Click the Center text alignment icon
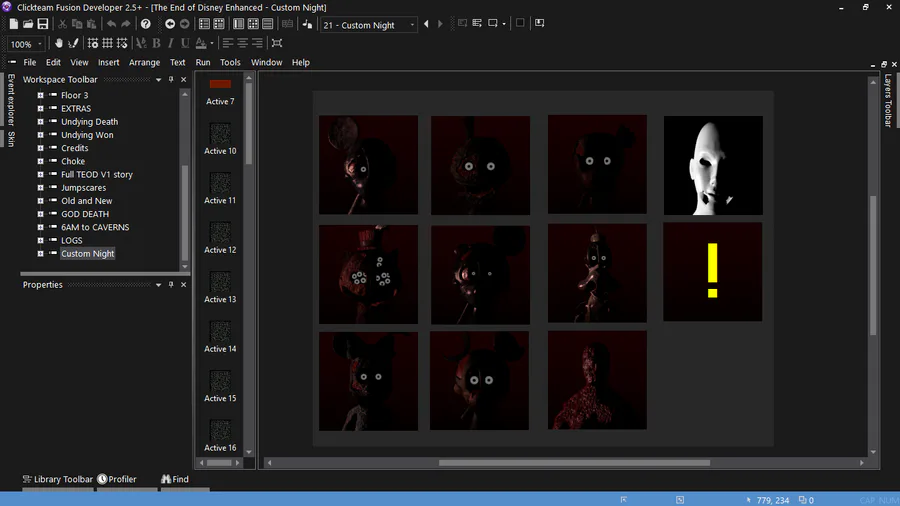Image resolution: width=900 pixels, height=506 pixels. click(x=243, y=43)
